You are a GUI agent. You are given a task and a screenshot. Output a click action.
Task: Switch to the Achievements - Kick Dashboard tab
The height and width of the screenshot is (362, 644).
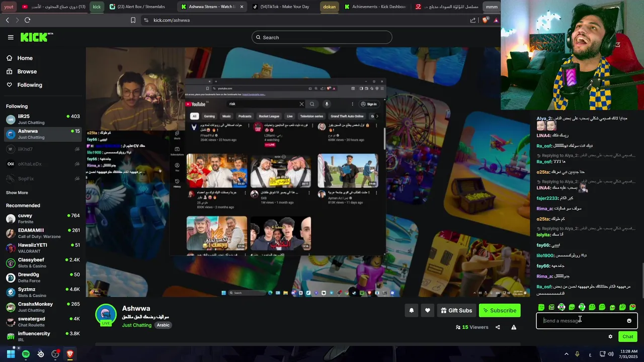pos(375,7)
